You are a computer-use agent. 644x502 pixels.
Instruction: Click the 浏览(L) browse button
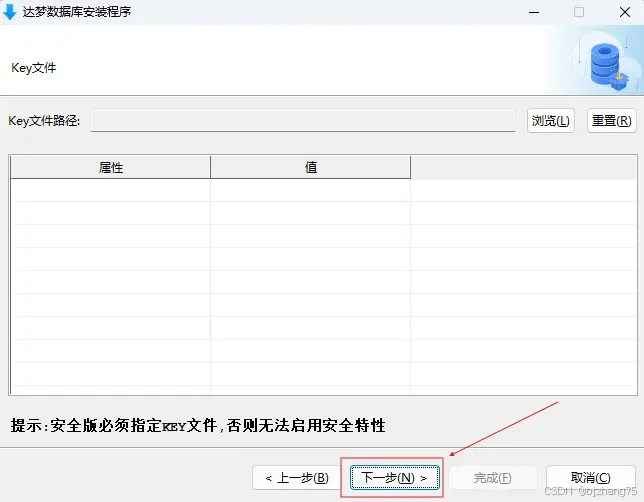(x=550, y=121)
